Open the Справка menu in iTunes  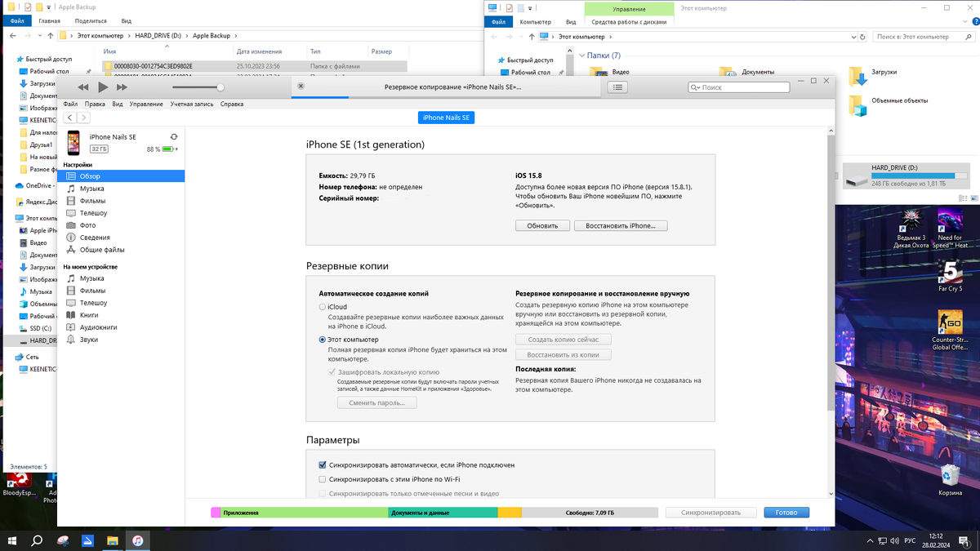232,104
